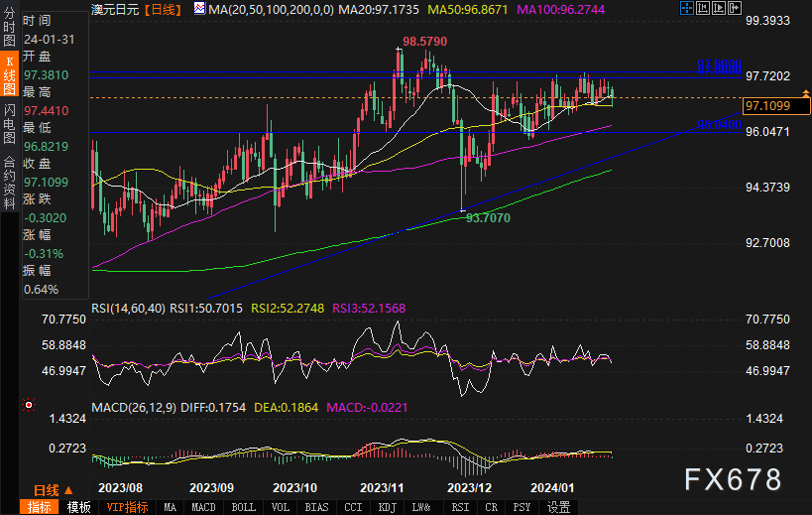This screenshot has width=812, height=515.
Task: Click the RSI button in bottom bar
Action: 461,507
